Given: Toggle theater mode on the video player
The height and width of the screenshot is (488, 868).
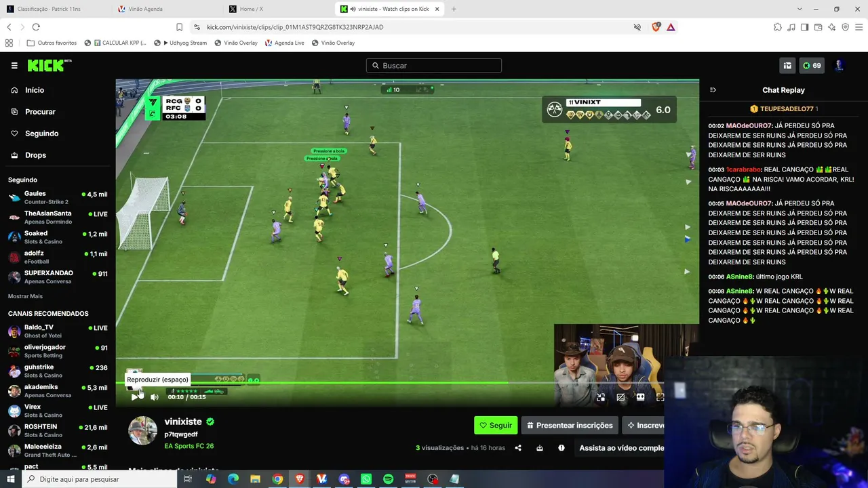Looking at the screenshot, I should click(640, 397).
